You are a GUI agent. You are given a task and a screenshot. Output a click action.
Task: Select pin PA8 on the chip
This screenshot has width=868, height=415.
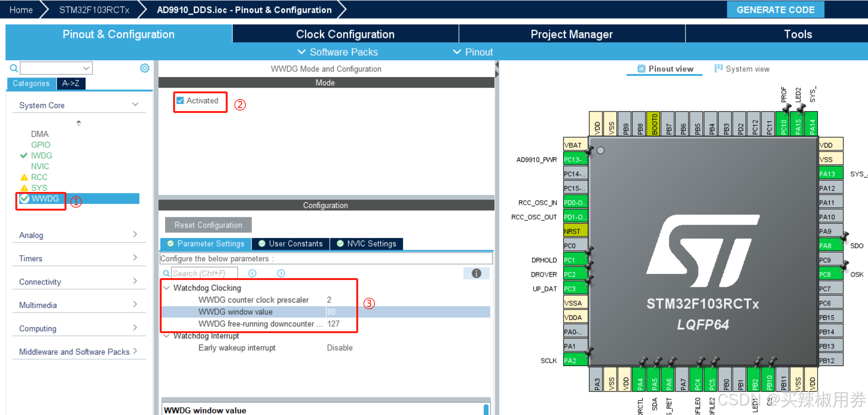click(x=831, y=246)
